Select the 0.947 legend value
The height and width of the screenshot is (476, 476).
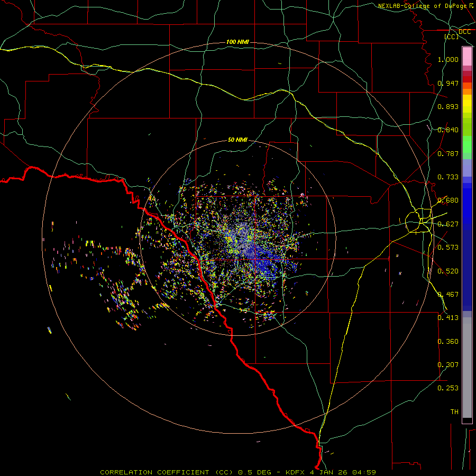448,83
